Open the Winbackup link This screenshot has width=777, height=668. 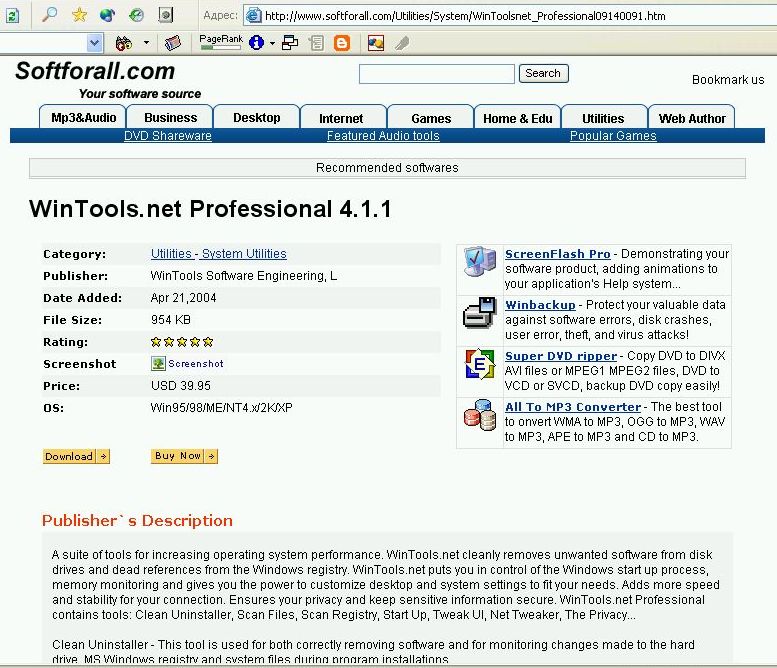[540, 305]
